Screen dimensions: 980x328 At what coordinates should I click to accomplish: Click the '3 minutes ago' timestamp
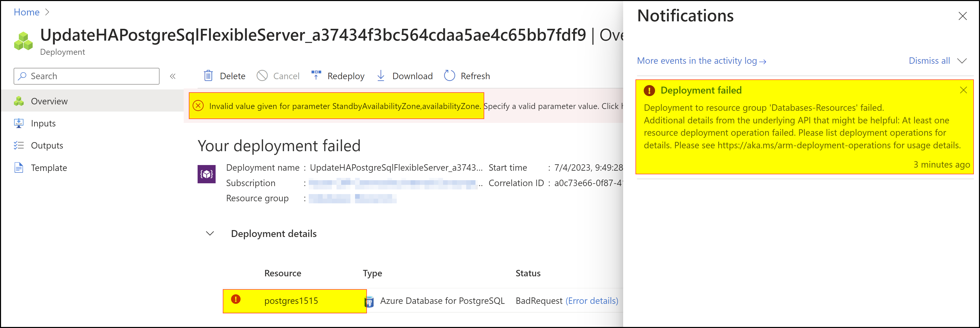coord(942,165)
